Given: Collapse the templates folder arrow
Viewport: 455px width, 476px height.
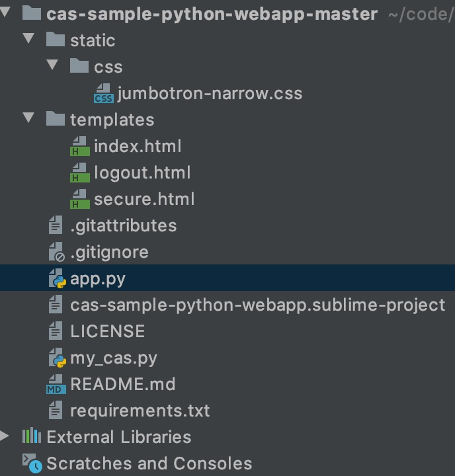Looking at the screenshot, I should click(28, 120).
